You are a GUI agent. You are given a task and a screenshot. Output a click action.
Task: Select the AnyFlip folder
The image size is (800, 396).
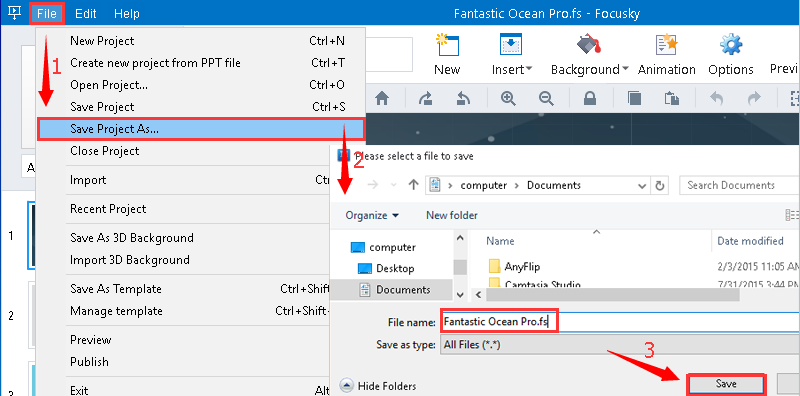pyautogui.click(x=514, y=266)
